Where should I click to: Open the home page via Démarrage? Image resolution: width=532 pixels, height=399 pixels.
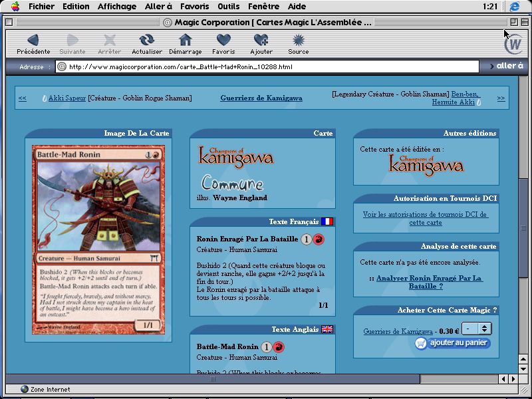[186, 44]
